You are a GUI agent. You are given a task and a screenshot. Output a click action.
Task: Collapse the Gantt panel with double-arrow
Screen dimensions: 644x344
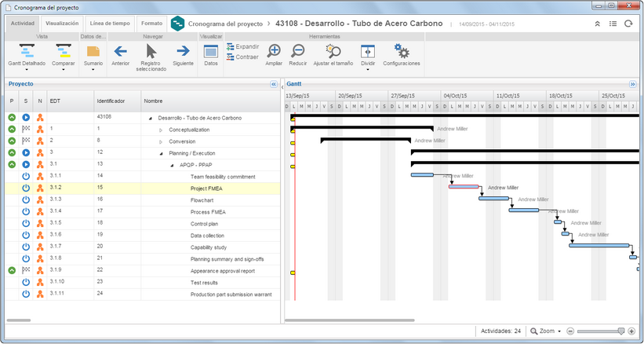pos(632,84)
